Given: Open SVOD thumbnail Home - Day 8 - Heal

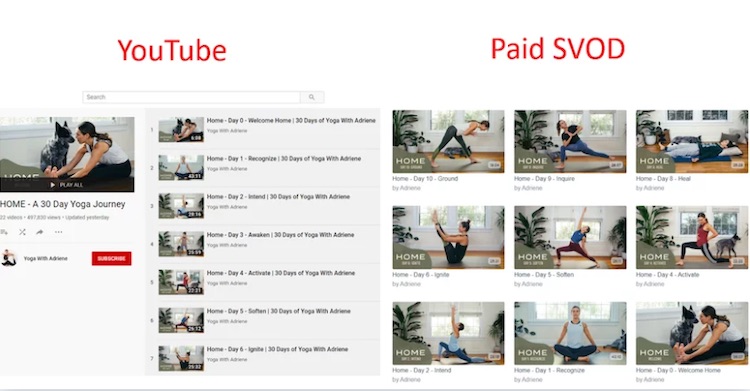Looking at the screenshot, I should (692, 141).
